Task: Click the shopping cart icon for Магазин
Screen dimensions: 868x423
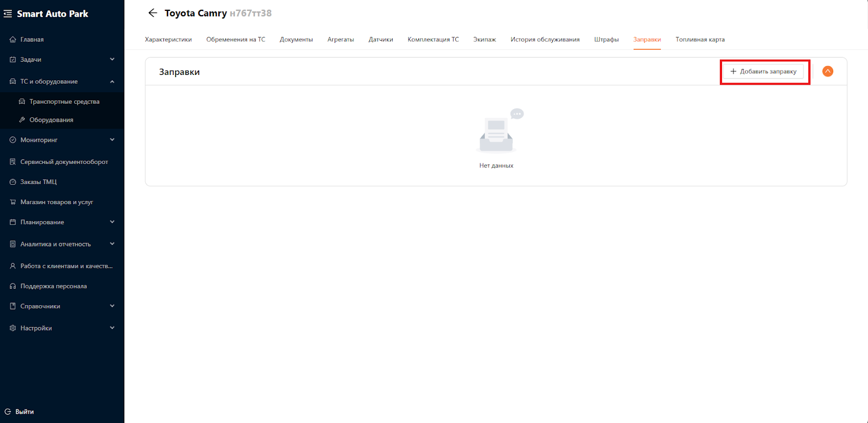Action: point(13,202)
